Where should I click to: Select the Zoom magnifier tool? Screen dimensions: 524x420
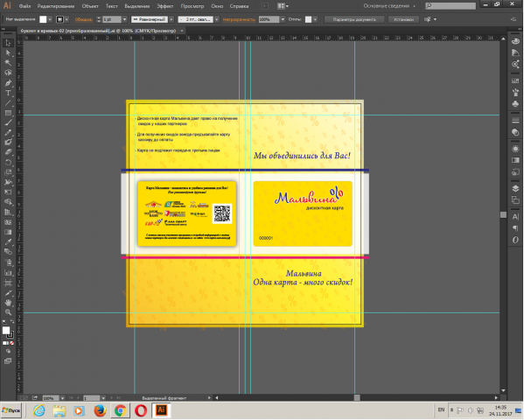point(8,312)
